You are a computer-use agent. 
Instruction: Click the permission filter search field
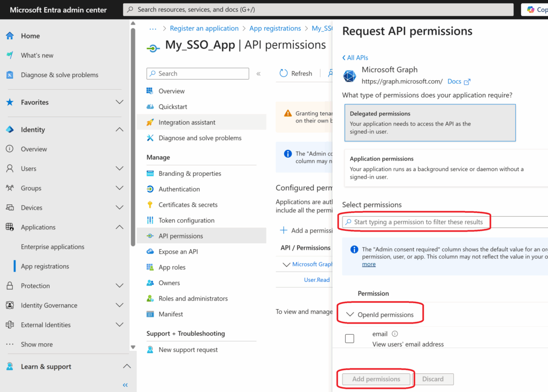coord(445,222)
